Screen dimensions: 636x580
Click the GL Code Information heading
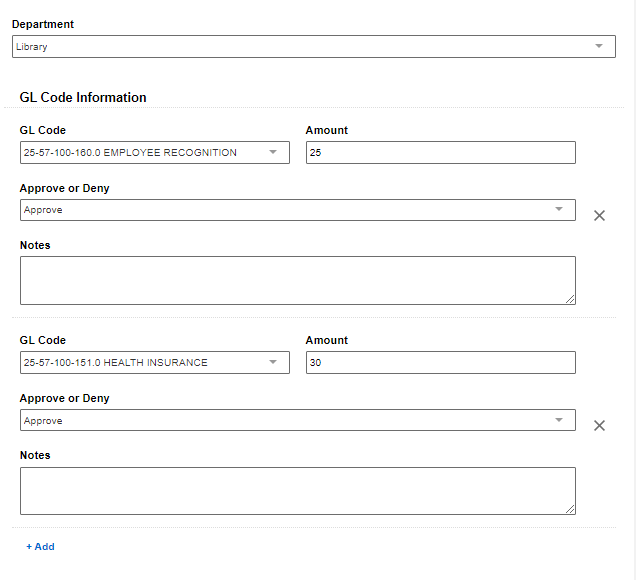pyautogui.click(x=83, y=97)
